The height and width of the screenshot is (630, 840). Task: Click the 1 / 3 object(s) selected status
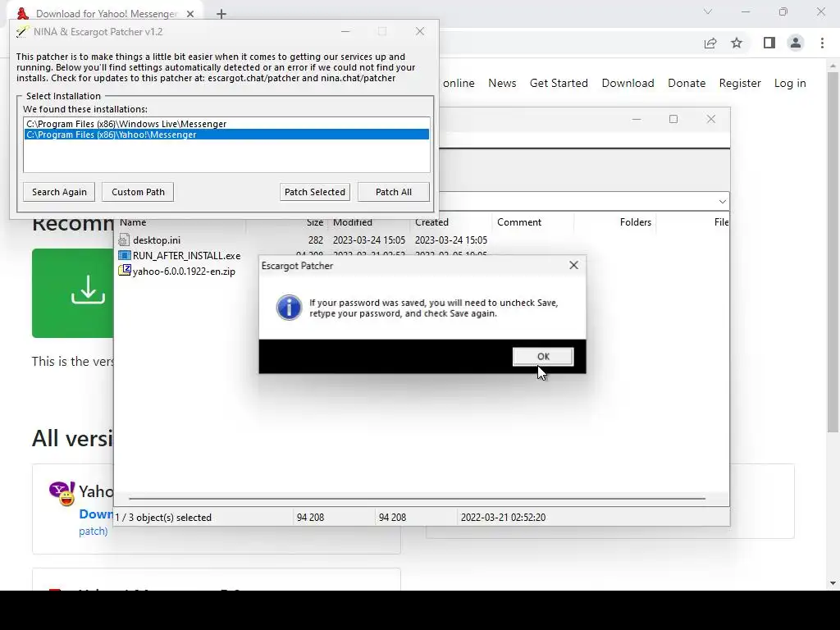click(x=163, y=518)
